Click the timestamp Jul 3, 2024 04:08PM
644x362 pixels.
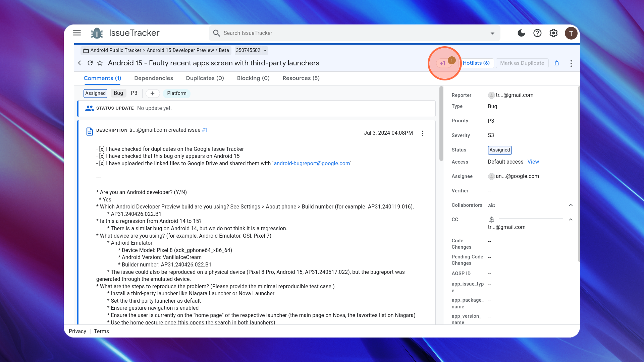coord(388,133)
